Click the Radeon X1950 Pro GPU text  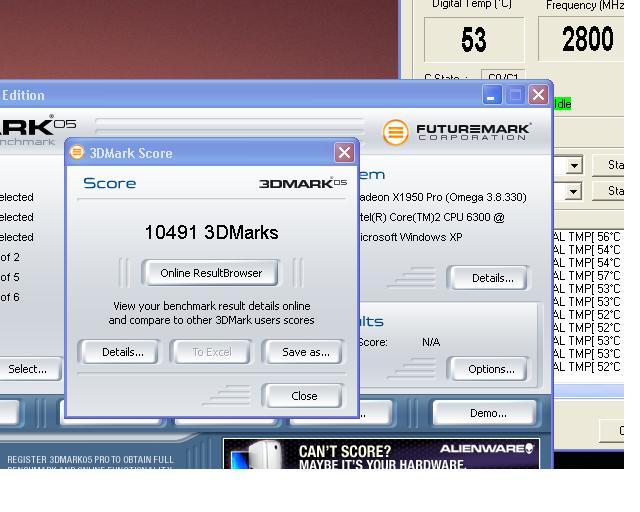tap(443, 197)
